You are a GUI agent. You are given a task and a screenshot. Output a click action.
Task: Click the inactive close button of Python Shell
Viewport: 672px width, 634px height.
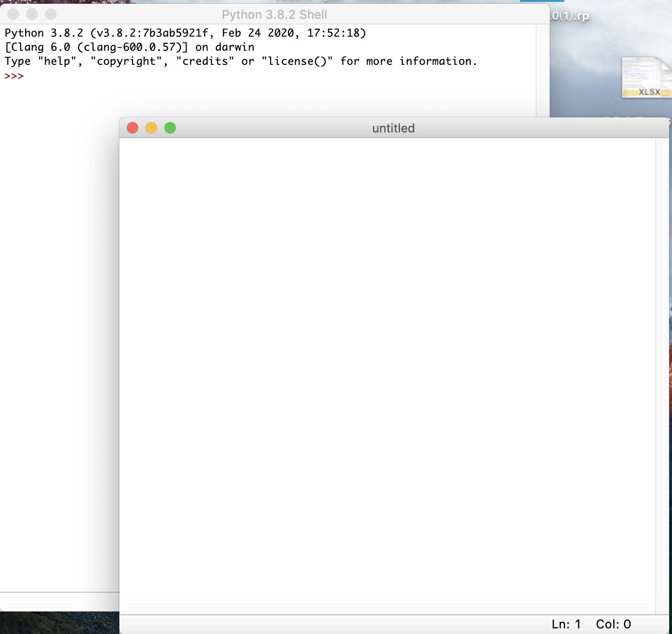click(13, 14)
